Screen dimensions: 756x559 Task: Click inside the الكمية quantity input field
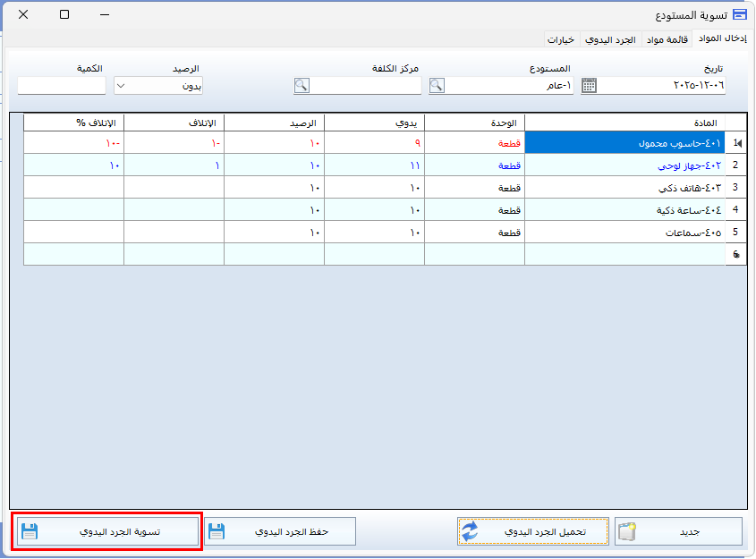pyautogui.click(x=61, y=86)
